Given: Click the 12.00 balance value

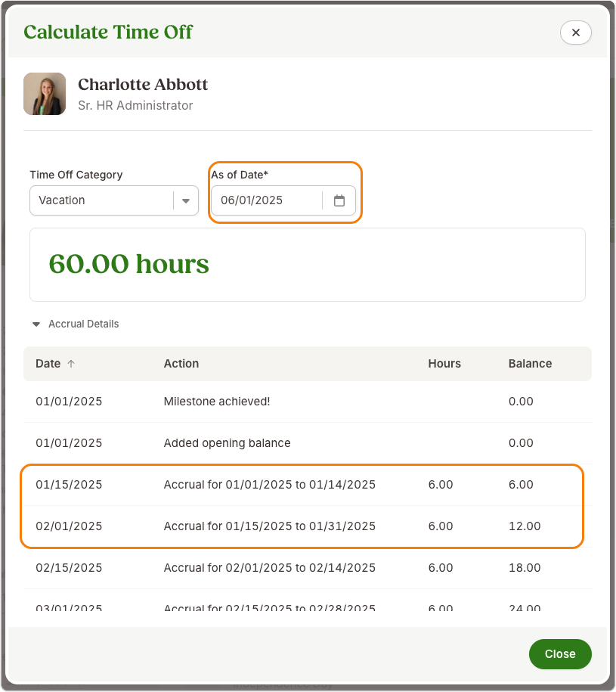Looking at the screenshot, I should click(x=525, y=526).
